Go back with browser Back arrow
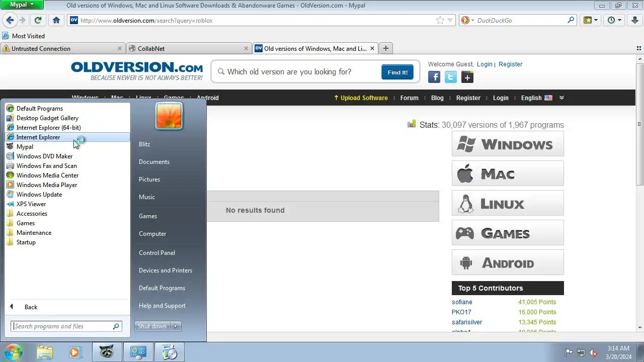 point(10,21)
